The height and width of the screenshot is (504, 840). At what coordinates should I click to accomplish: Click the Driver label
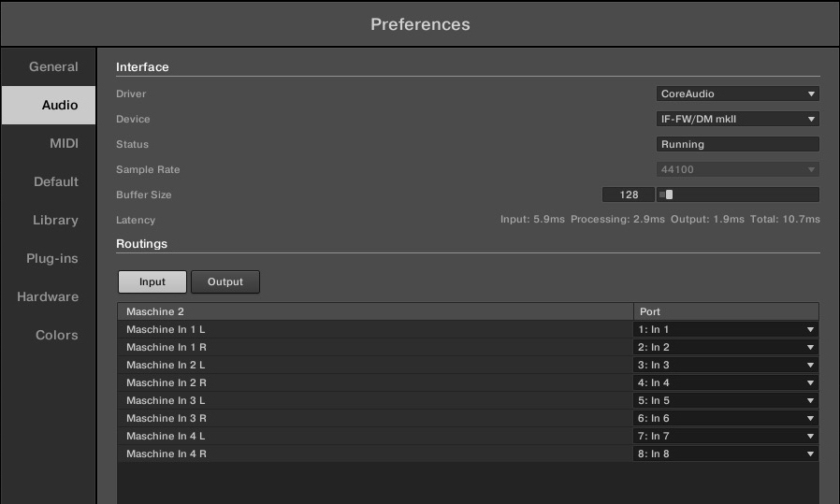[131, 94]
